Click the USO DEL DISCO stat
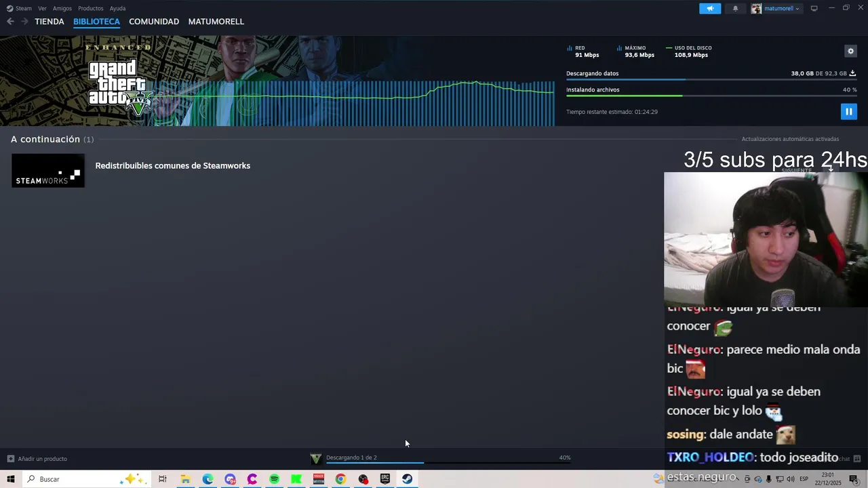Screen dimensions: 868x488 [689, 52]
